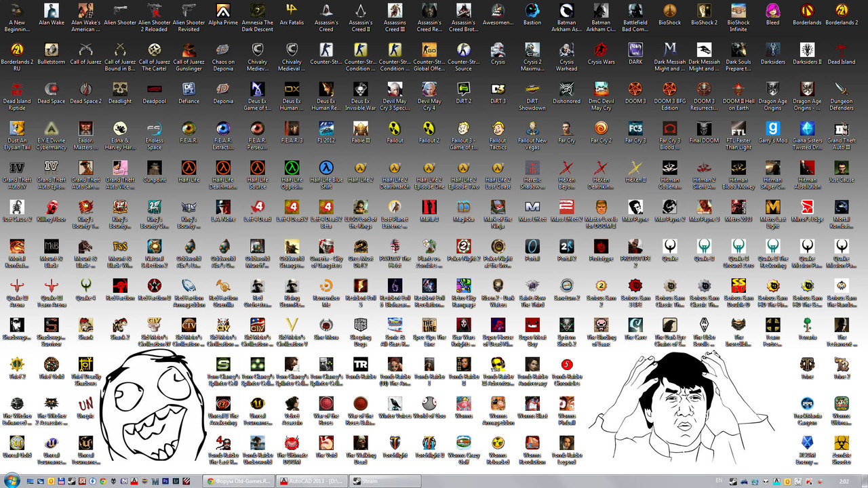Screen dimensions: 868x488
Task: Open the Deadlight icon
Action: (x=120, y=94)
